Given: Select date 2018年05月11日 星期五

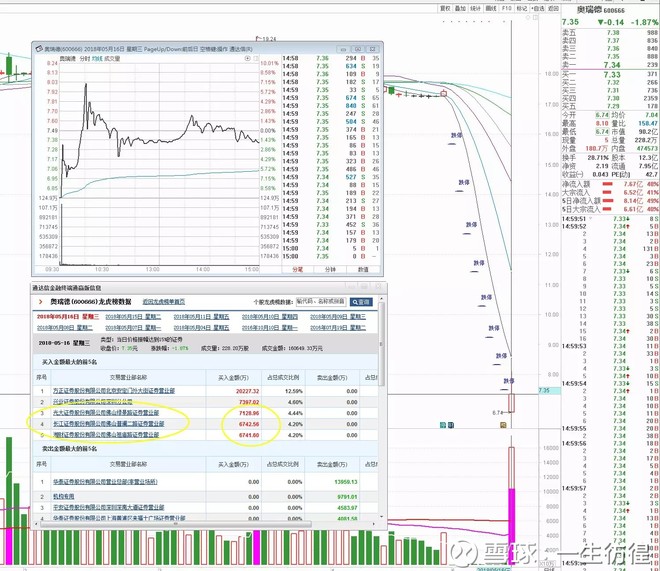Looking at the screenshot, I should (202, 316).
